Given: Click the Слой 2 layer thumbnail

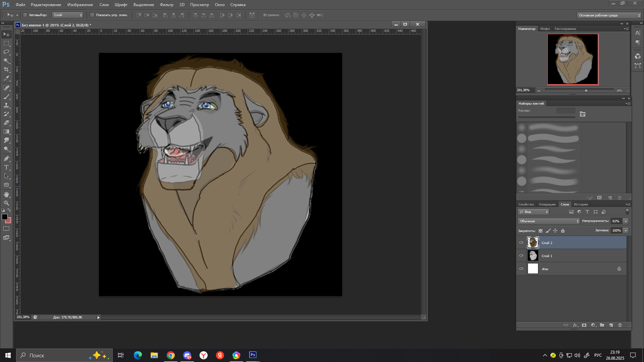Looking at the screenshot, I should [533, 242].
